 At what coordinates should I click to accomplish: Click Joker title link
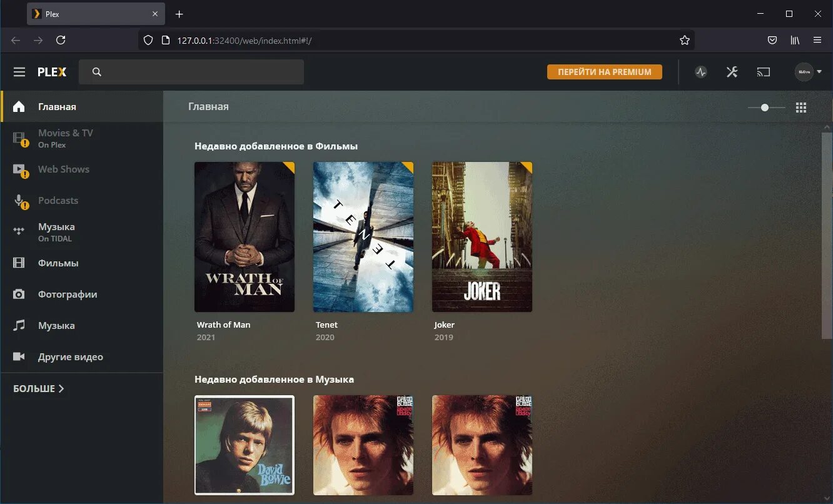[445, 325]
